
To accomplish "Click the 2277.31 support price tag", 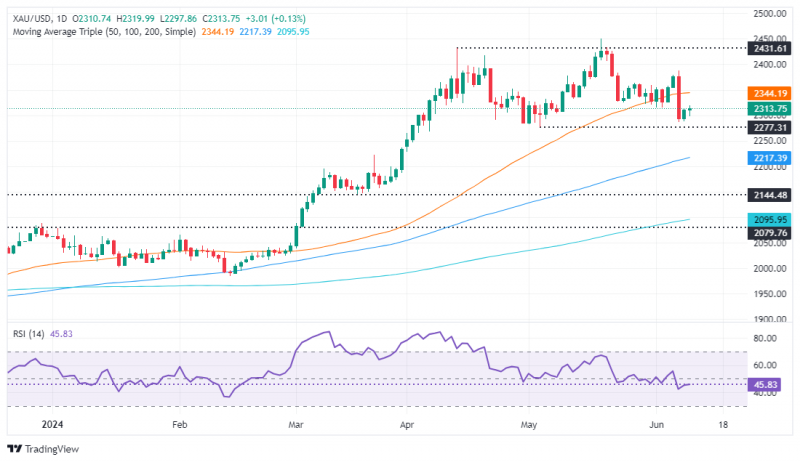I will pyautogui.click(x=769, y=127).
